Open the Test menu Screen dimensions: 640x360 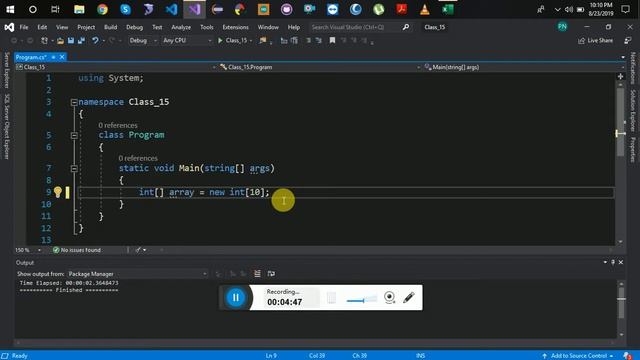157,27
